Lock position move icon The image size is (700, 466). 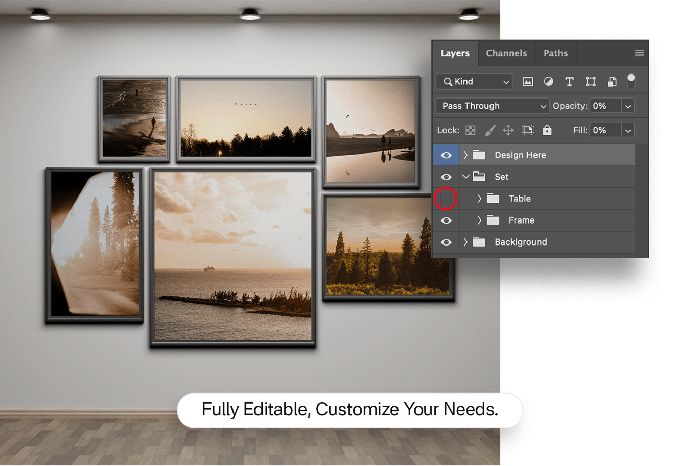pos(508,130)
